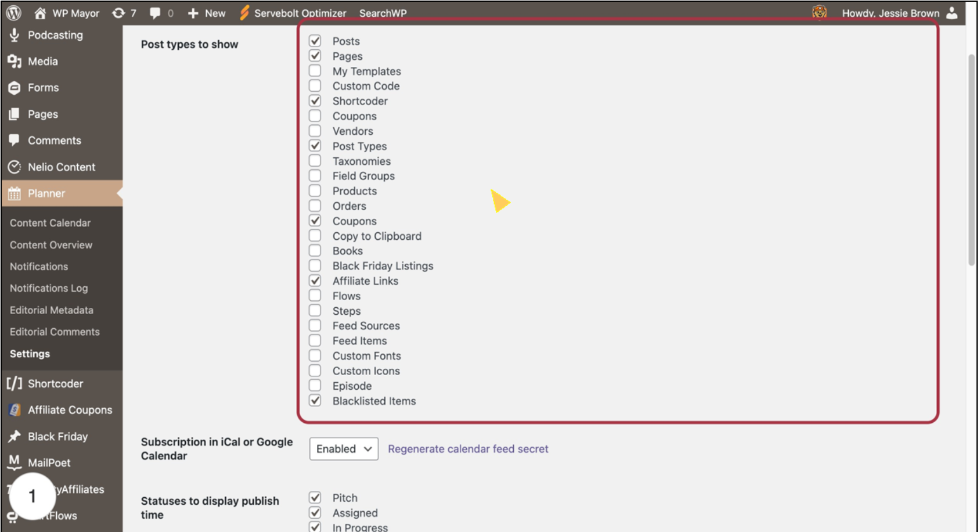Enable the Feed Items checkbox
The width and height of the screenshot is (980, 532).
tap(315, 340)
